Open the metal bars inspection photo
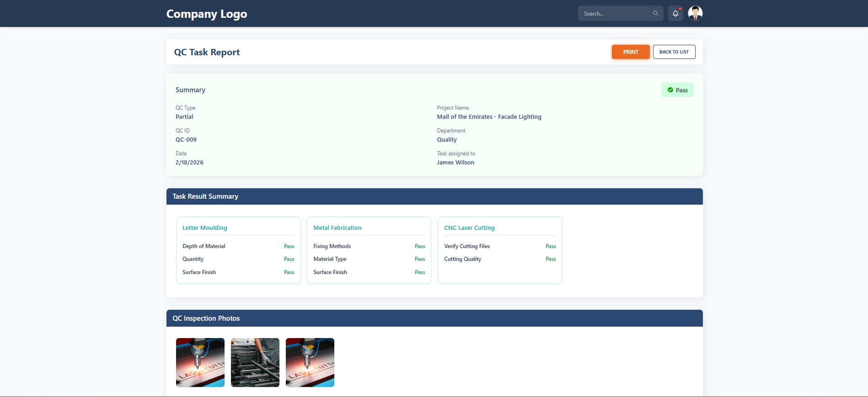This screenshot has width=868, height=397. (255, 362)
